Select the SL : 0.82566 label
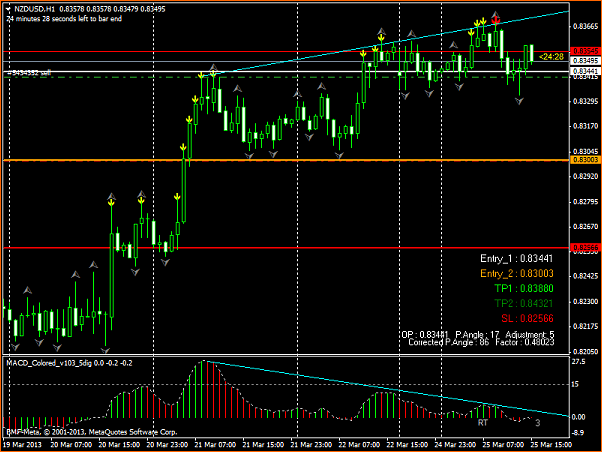This screenshot has height=452, width=602. tap(527, 318)
